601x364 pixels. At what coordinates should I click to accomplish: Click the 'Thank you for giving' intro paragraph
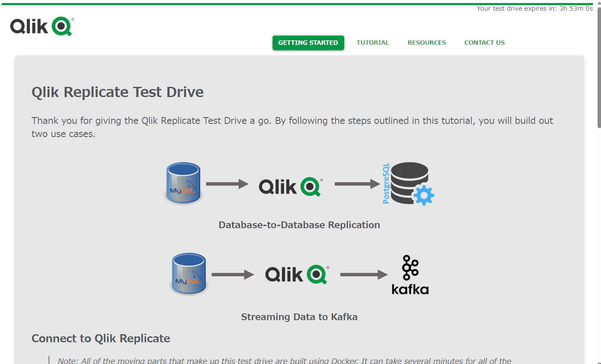[x=292, y=127]
